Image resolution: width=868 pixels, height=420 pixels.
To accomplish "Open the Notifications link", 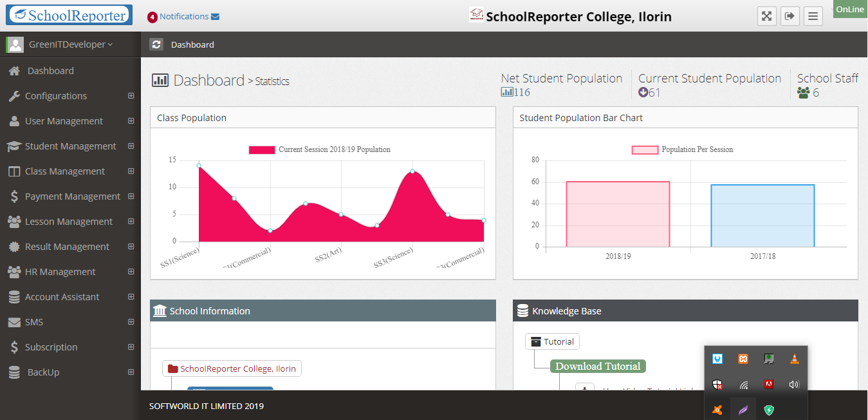I will pos(184,17).
